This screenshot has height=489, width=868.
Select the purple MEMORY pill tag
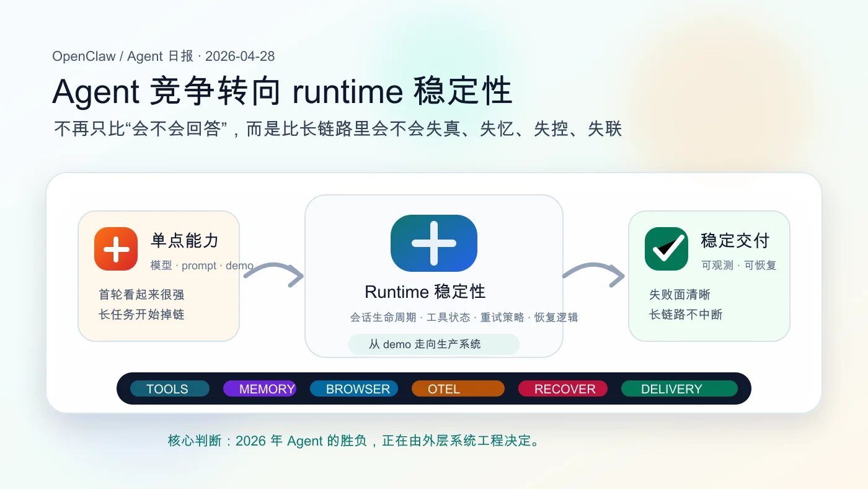point(260,389)
